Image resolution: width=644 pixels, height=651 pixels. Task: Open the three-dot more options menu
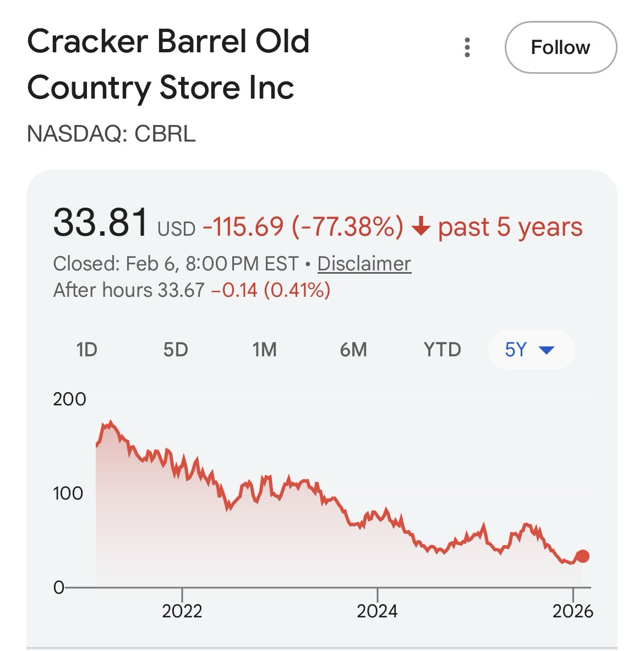click(x=467, y=48)
